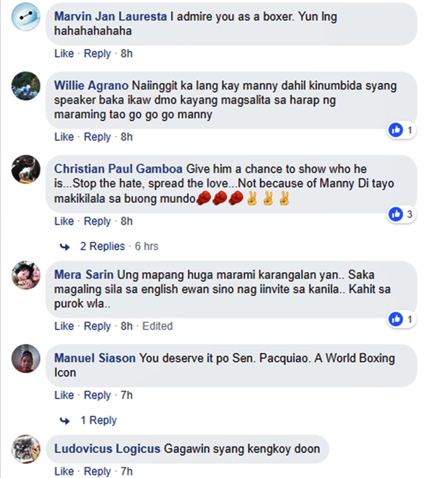
Task: Reply to Willie Agrano's comment
Action: pos(97,137)
